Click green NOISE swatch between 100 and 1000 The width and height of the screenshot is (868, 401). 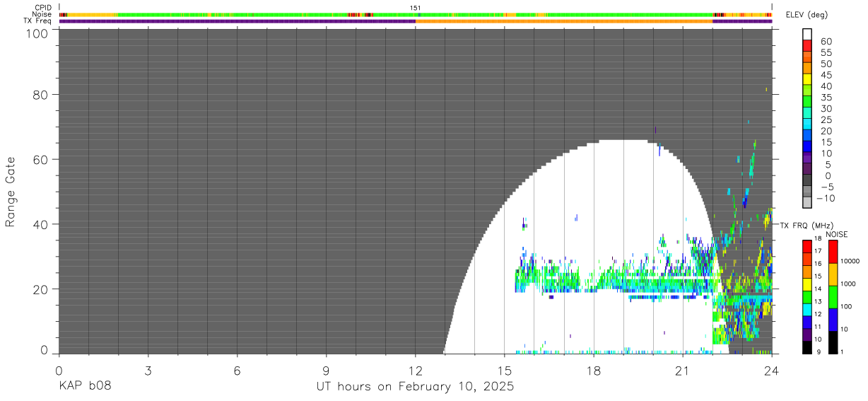coord(832,296)
